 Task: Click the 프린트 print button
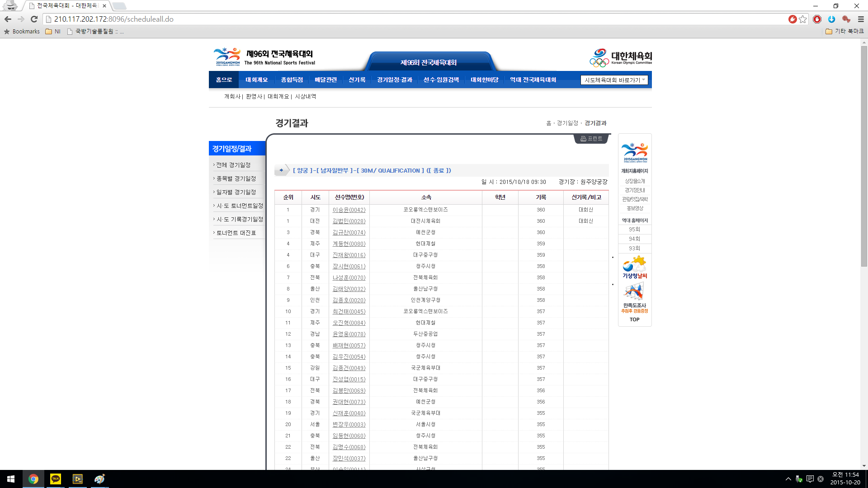pos(591,139)
